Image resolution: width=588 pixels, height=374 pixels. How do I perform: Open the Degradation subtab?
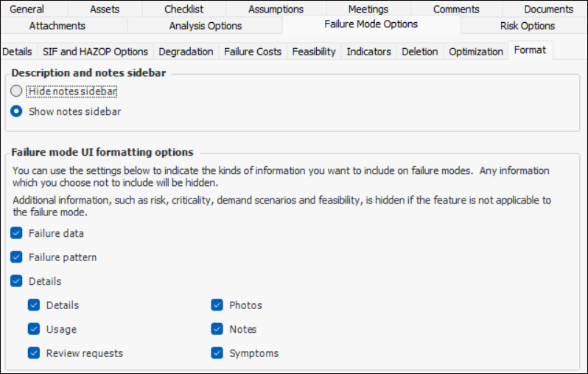click(x=186, y=52)
